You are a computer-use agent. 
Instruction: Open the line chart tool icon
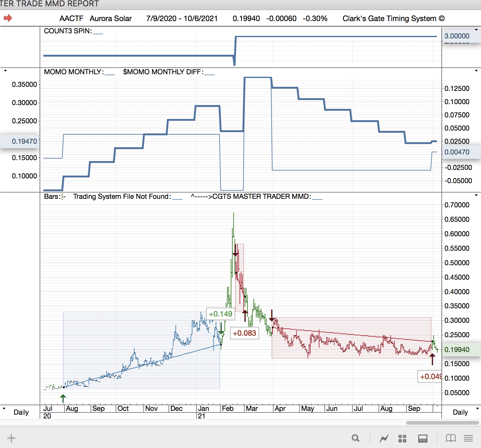point(384,438)
